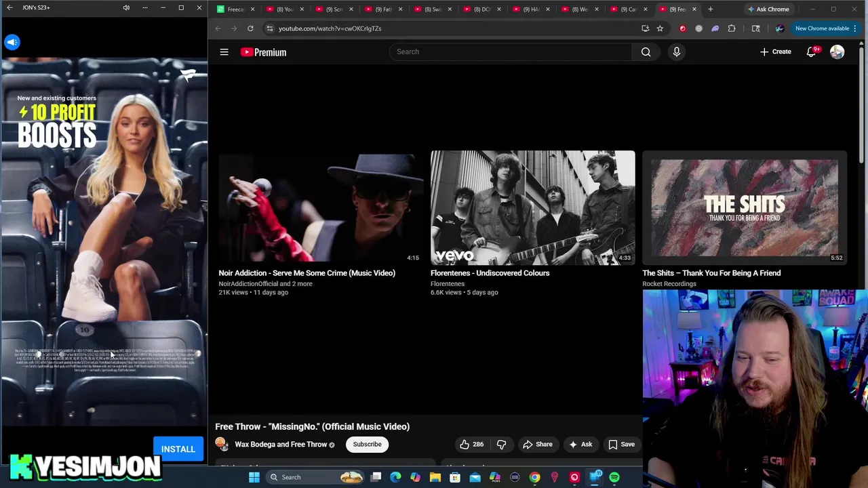
Task: Save the video to a playlist
Action: pyautogui.click(x=621, y=444)
